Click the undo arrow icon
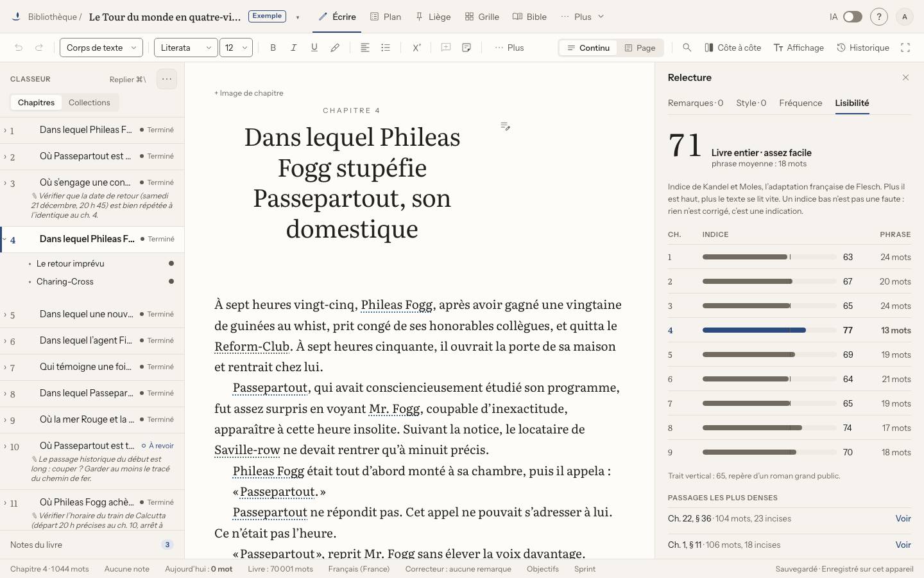 [x=19, y=48]
